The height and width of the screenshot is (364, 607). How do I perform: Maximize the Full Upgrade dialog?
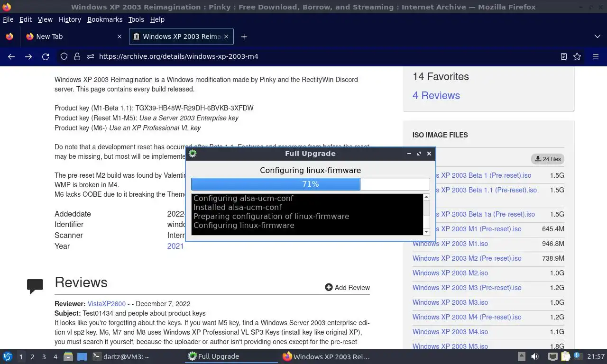pos(419,154)
